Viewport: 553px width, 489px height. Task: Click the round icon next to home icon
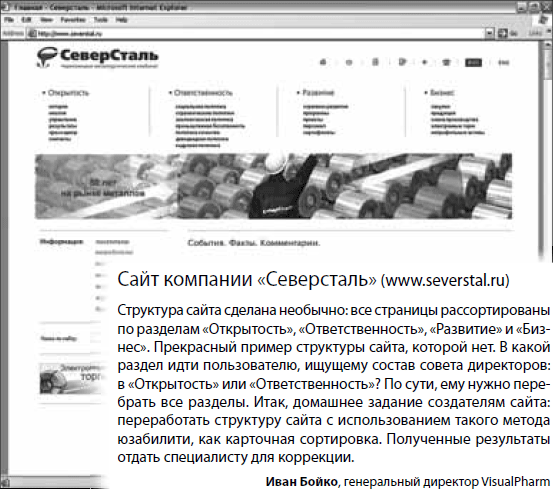[349, 63]
